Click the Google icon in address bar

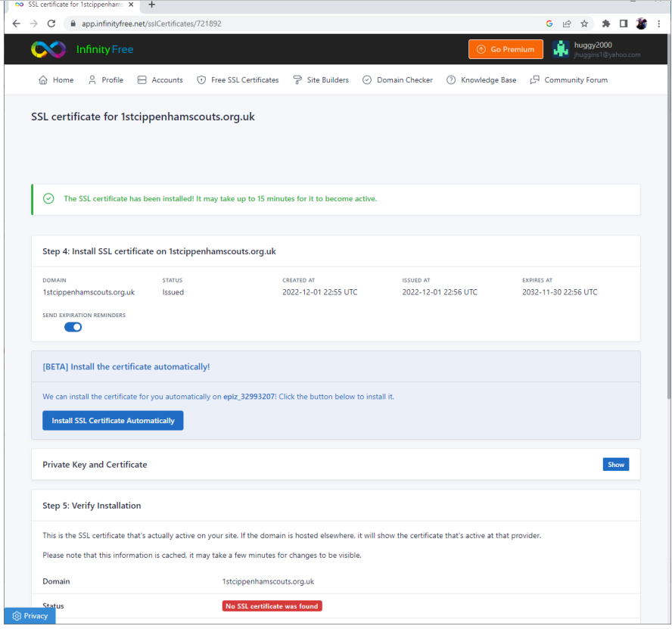point(549,23)
